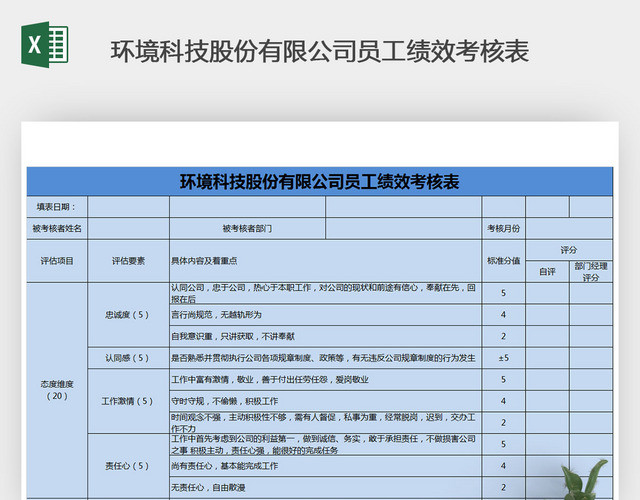
Task: Select the 评估项目 header cell
Action: (57, 261)
